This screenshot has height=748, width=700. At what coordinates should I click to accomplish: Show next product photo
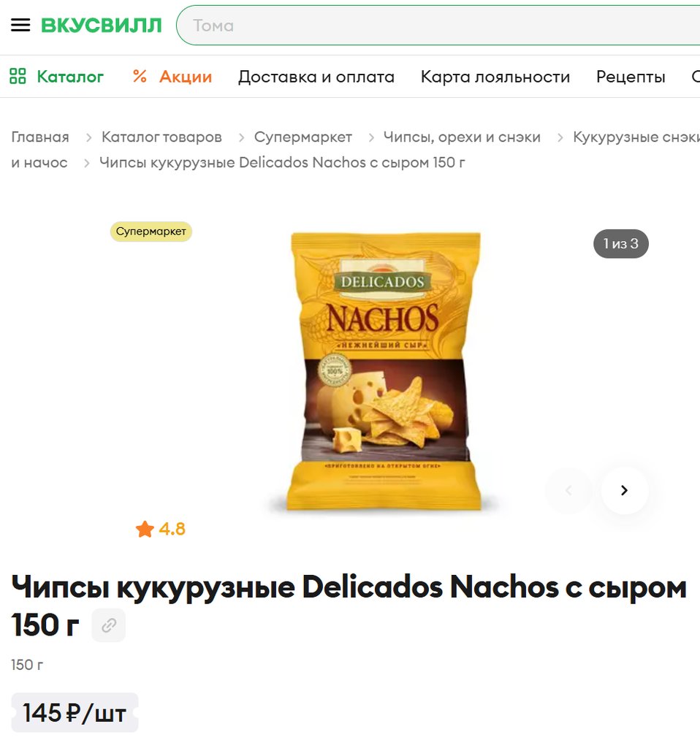coord(625,490)
